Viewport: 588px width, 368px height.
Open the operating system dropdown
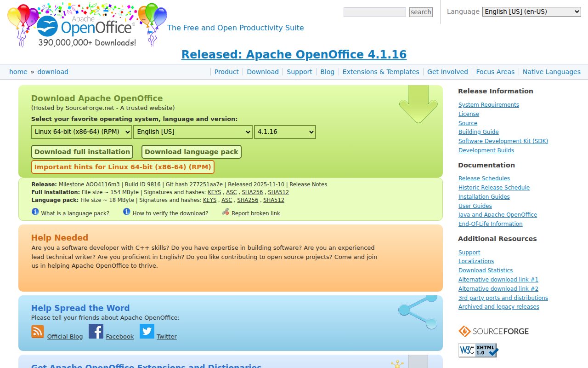(x=82, y=132)
